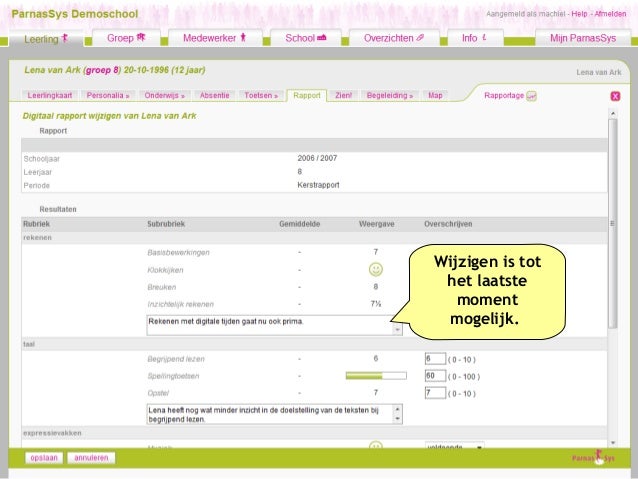Click the page vertical scrollbar thumb
Viewport: 638px width, 479px height.
click(x=613, y=223)
